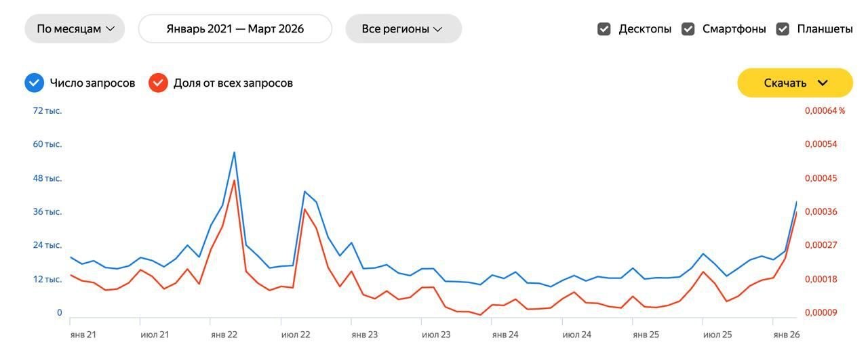
Task: Click the 0,00064 % right axis label
Action: click(x=825, y=110)
